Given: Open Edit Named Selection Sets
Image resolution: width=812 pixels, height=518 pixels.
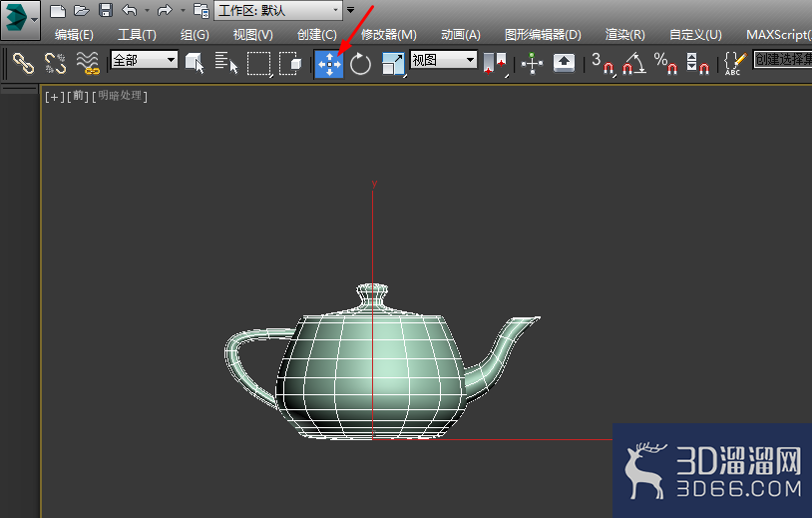Looking at the screenshot, I should pyautogui.click(x=735, y=64).
